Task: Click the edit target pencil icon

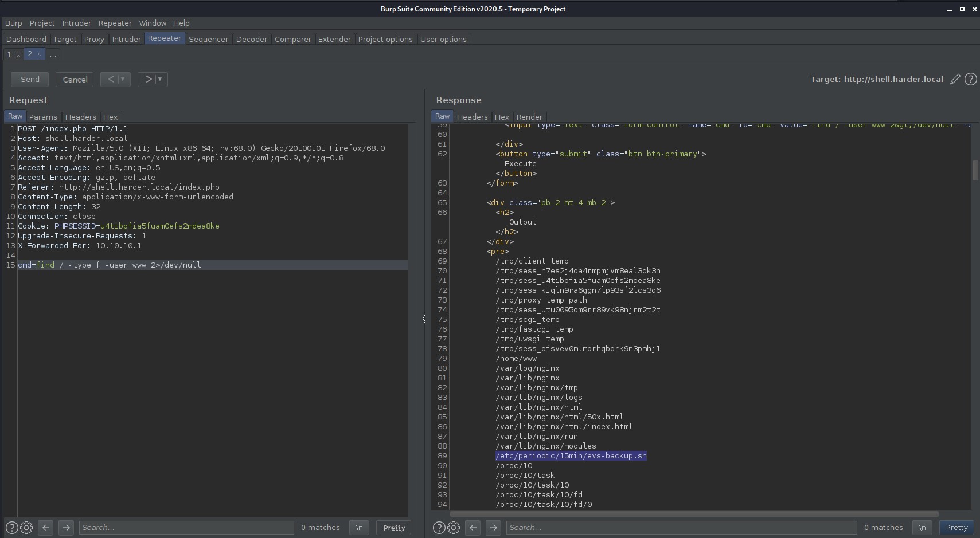Action: pos(955,80)
